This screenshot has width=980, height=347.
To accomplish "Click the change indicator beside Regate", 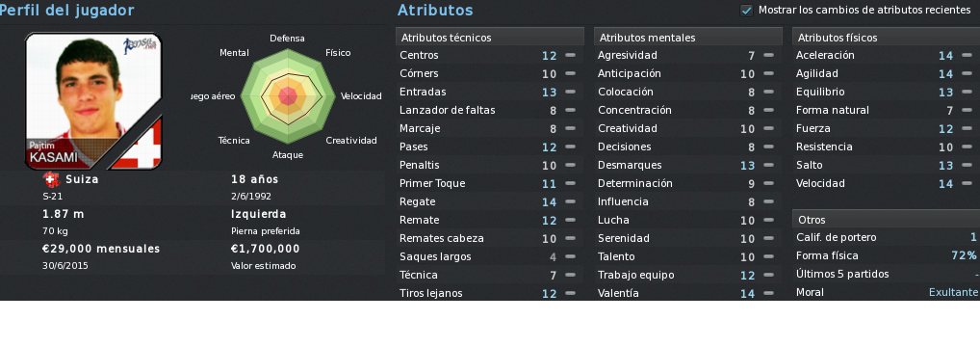I will 570,201.
